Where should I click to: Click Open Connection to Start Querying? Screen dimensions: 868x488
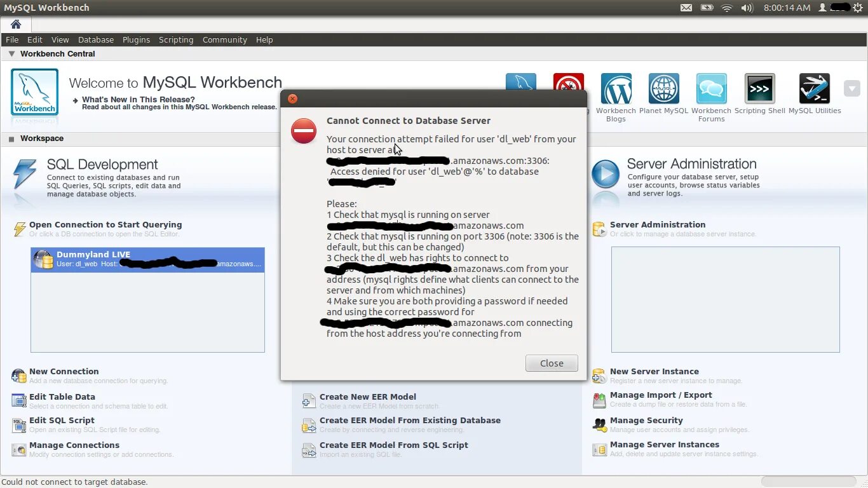pos(105,224)
